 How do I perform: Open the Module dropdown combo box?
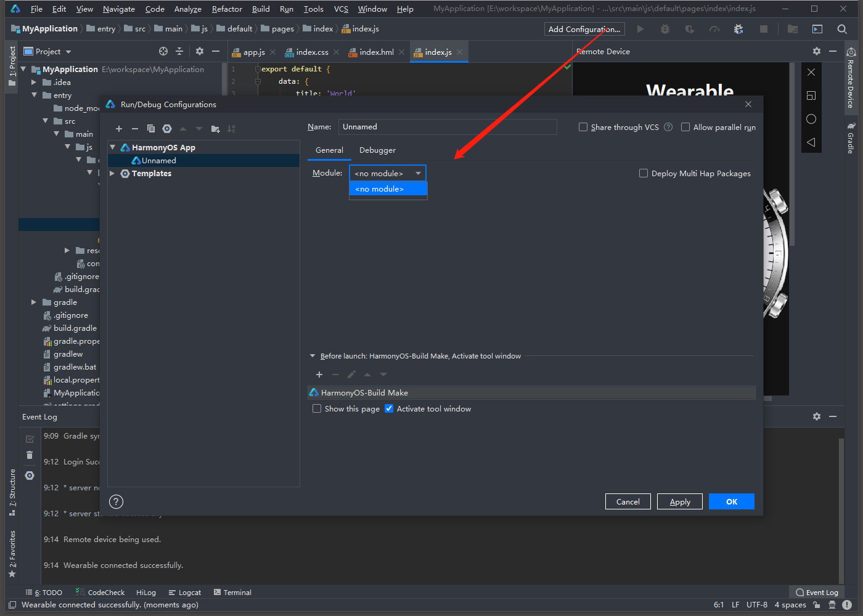(x=388, y=173)
